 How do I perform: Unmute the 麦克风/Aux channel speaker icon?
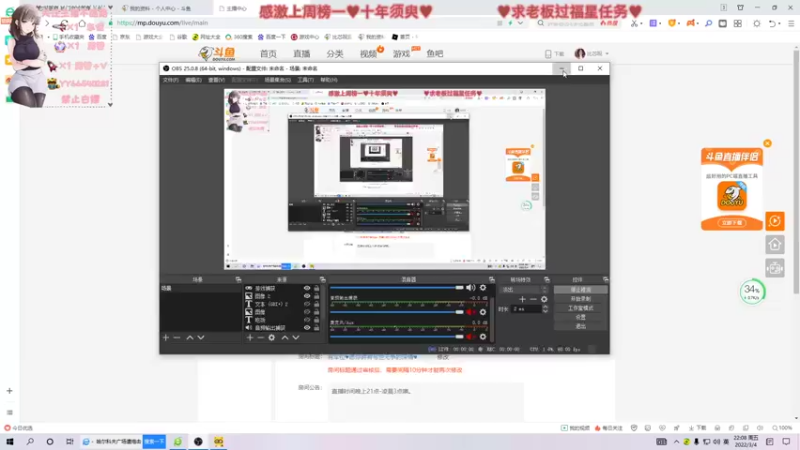tap(470, 337)
